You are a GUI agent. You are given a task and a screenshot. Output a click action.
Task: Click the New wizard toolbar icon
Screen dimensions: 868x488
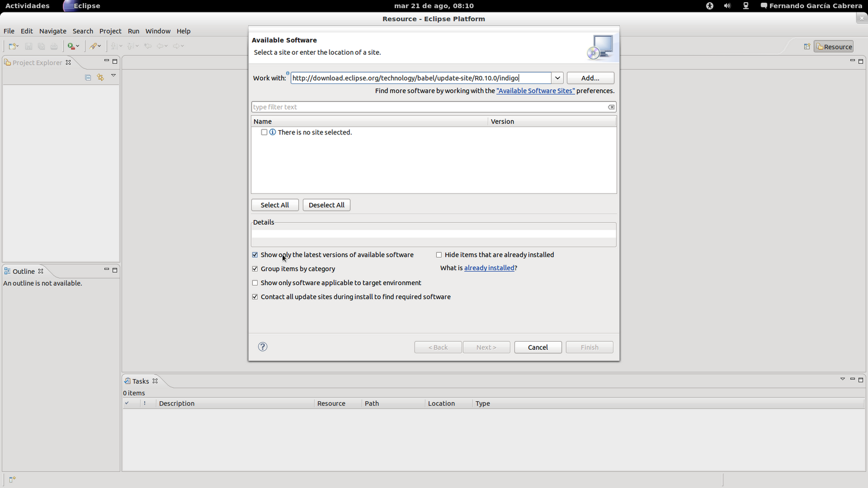[x=11, y=46]
